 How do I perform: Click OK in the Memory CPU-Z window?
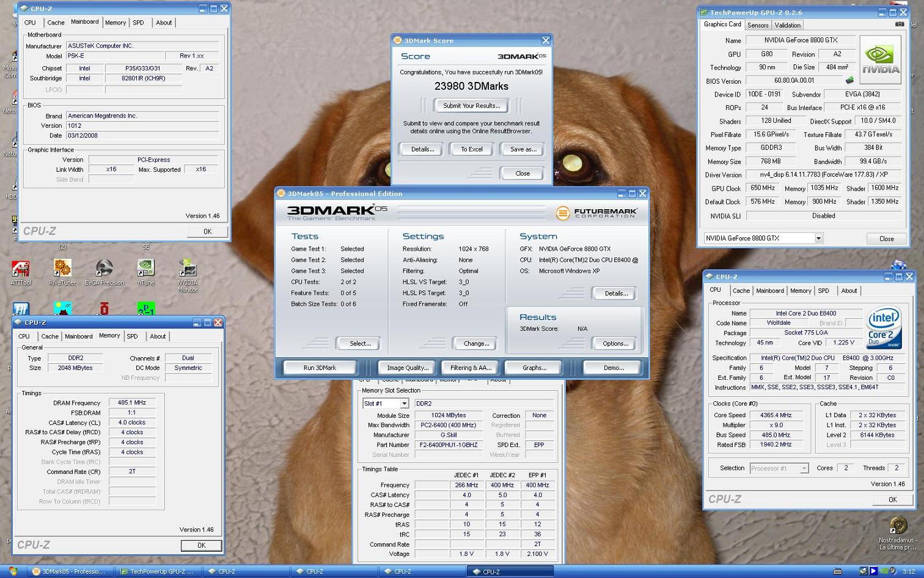201,545
